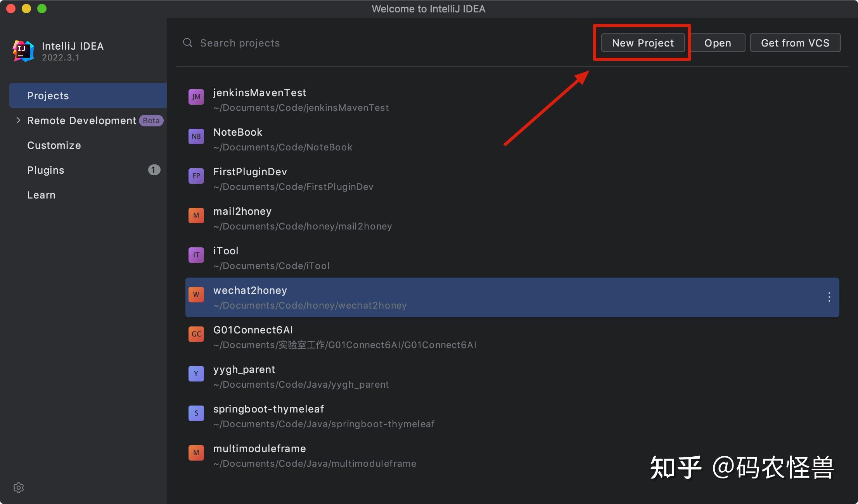The image size is (858, 504).
Task: Click the IT icon for iTool
Action: pyautogui.click(x=196, y=255)
